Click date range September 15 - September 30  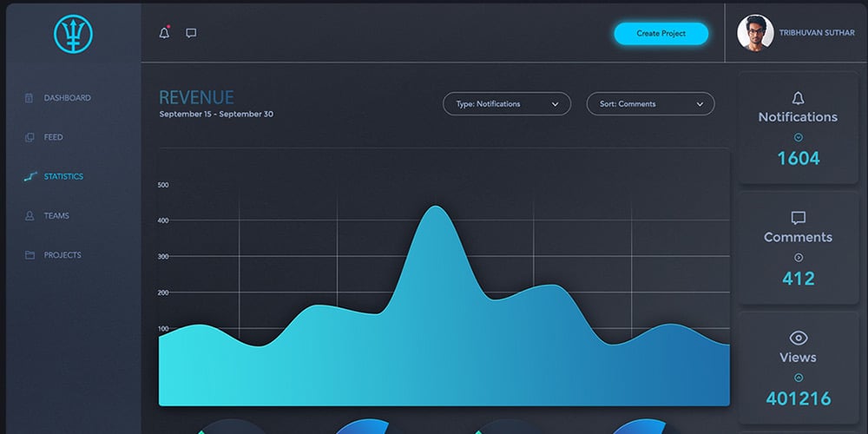tap(216, 115)
